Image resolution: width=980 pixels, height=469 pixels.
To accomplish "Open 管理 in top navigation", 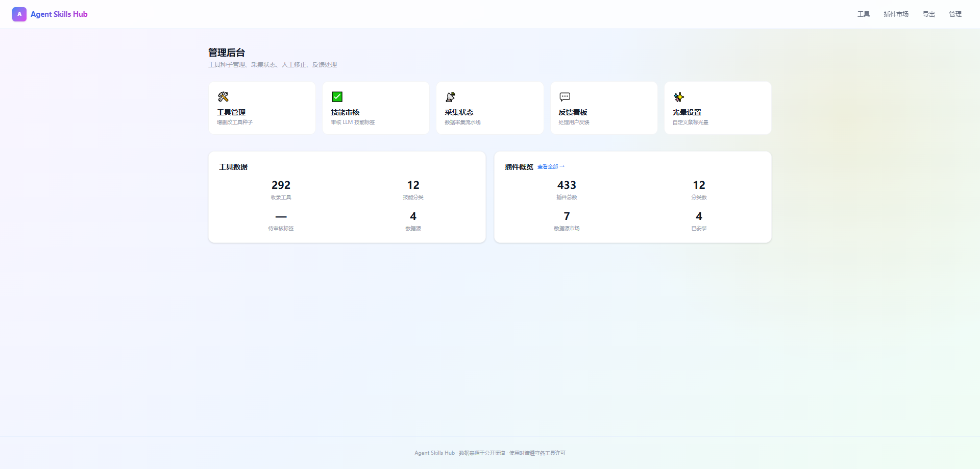I will pyautogui.click(x=955, y=14).
